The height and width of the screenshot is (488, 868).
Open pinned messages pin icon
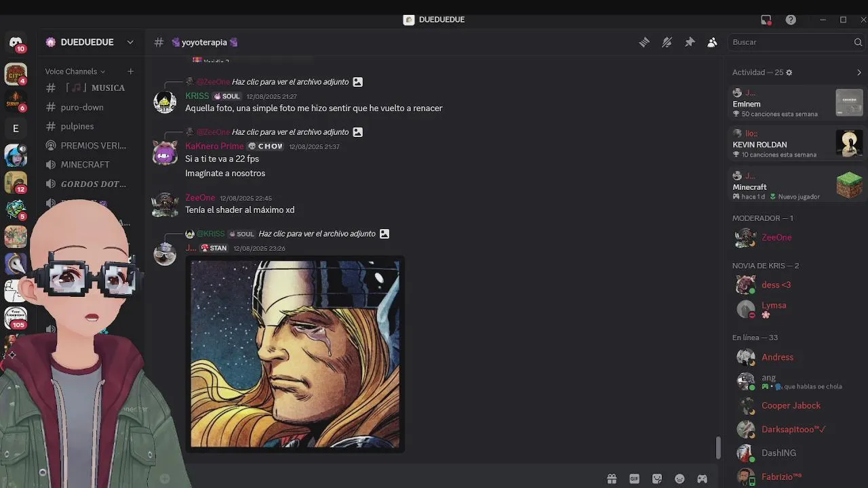pos(690,42)
